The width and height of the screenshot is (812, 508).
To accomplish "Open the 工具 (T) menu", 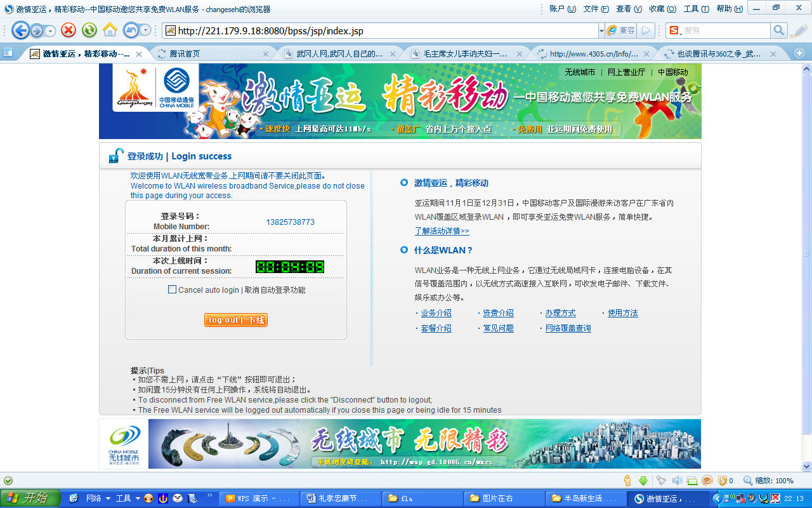I will pos(696,8).
